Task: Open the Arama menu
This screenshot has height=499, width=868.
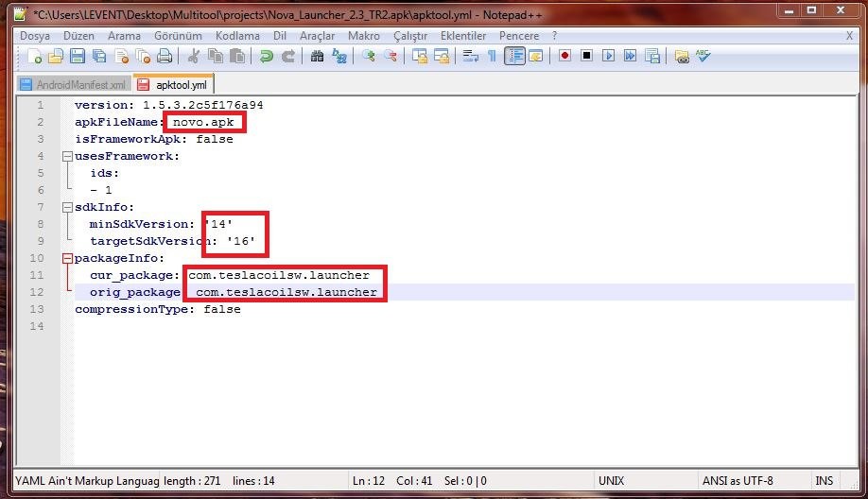Action: [x=124, y=36]
